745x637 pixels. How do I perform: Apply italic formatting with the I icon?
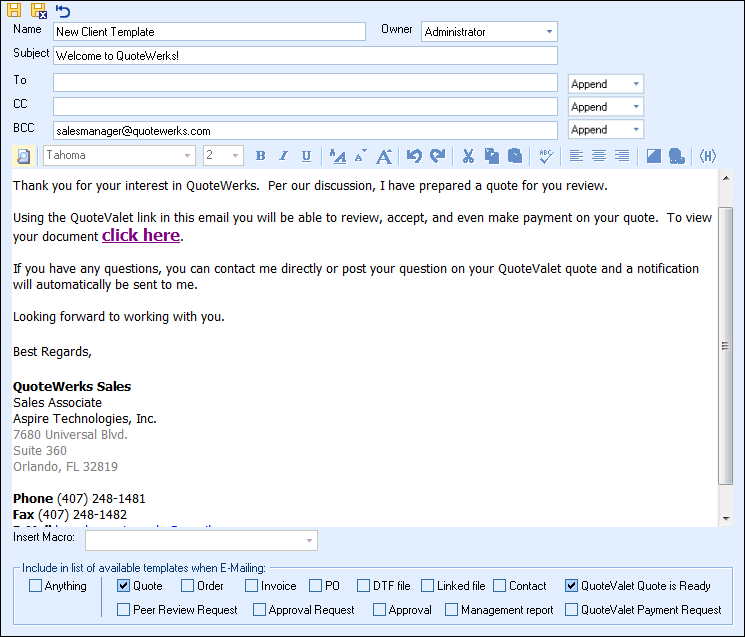pos(283,156)
